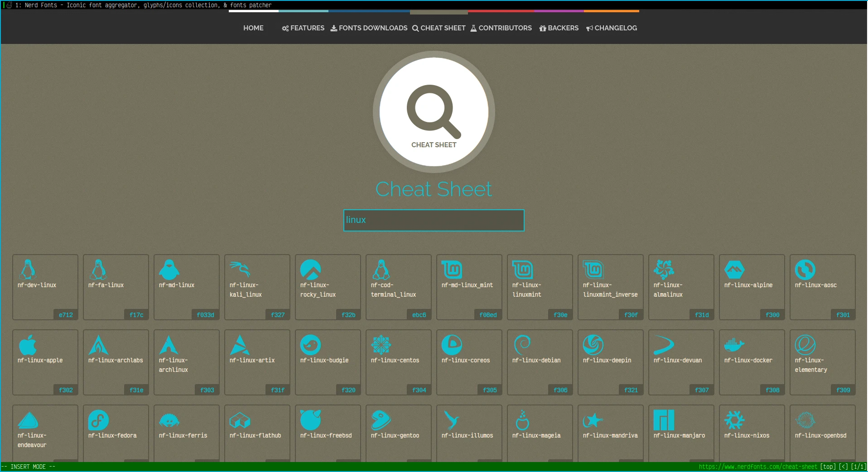Click the nf-linux-gentoo class name
The height and width of the screenshot is (472, 868).
[395, 436]
